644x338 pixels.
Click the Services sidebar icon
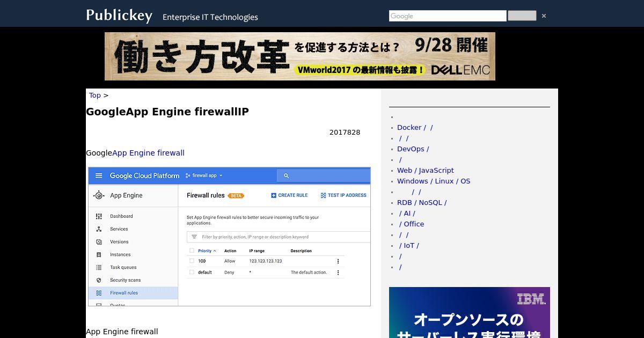click(99, 229)
